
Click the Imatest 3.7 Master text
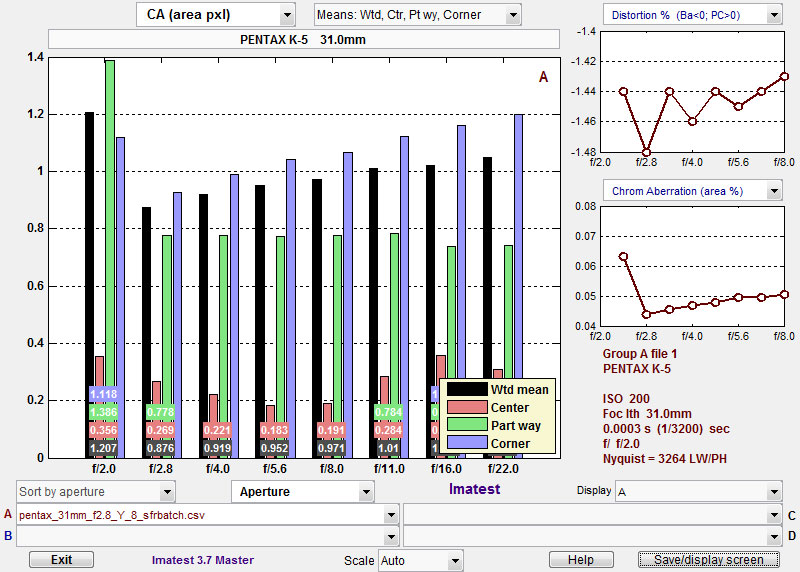(203, 560)
